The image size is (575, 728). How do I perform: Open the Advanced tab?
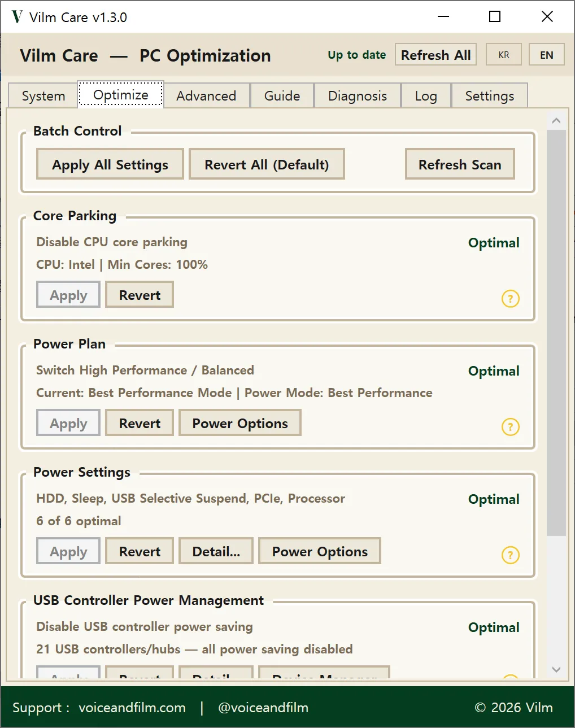206,96
